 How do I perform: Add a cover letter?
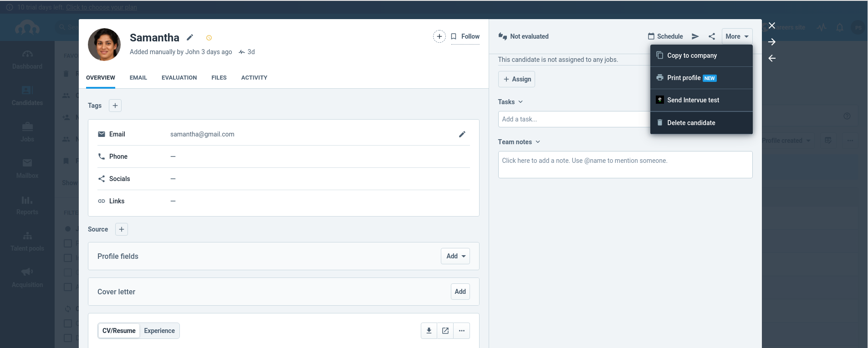point(460,292)
